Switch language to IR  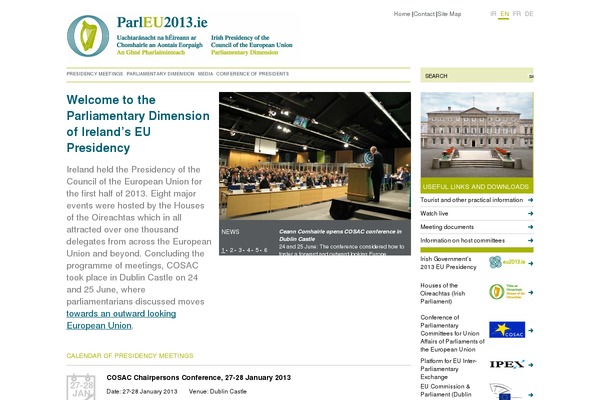tap(493, 14)
